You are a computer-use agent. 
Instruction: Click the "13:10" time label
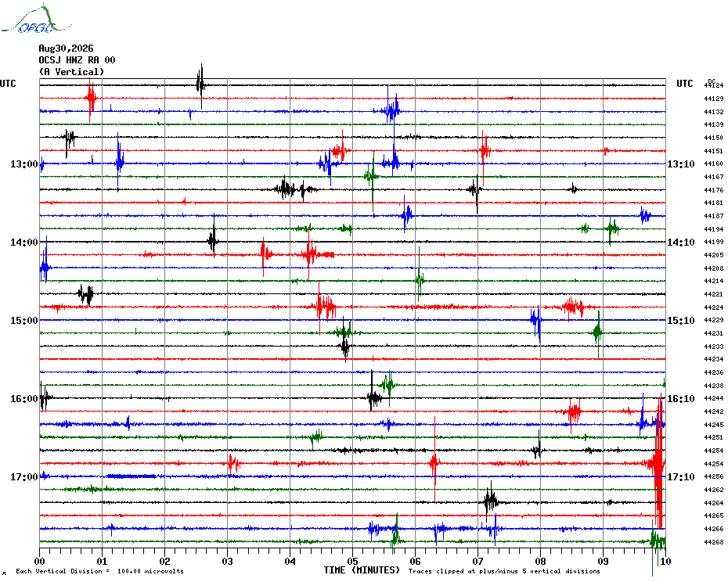pyautogui.click(x=681, y=164)
